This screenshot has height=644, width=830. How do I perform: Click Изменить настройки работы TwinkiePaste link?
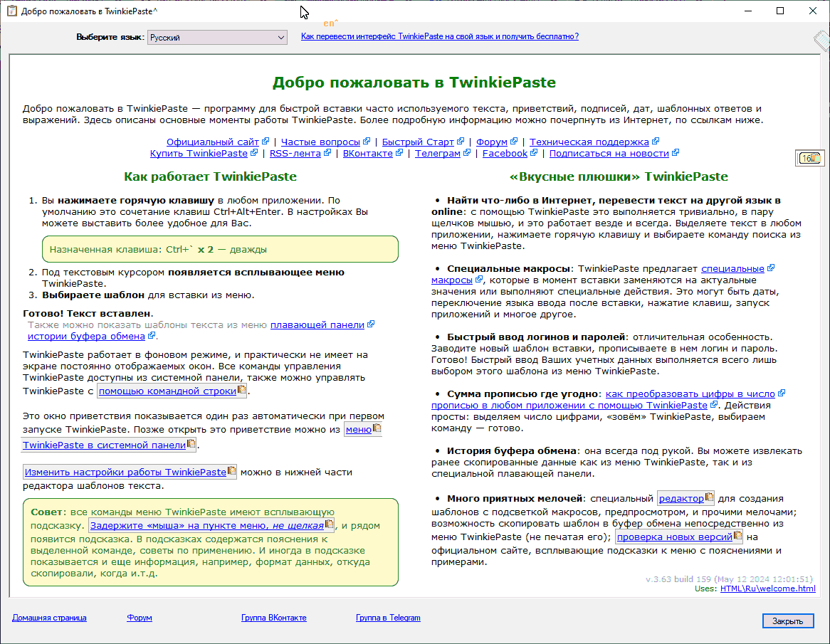[125, 472]
